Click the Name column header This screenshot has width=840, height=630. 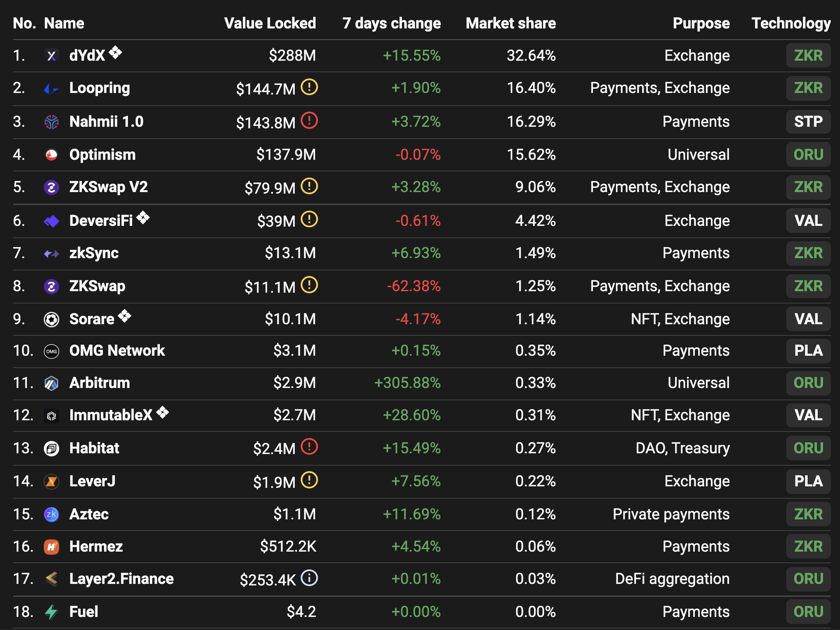[x=64, y=23]
